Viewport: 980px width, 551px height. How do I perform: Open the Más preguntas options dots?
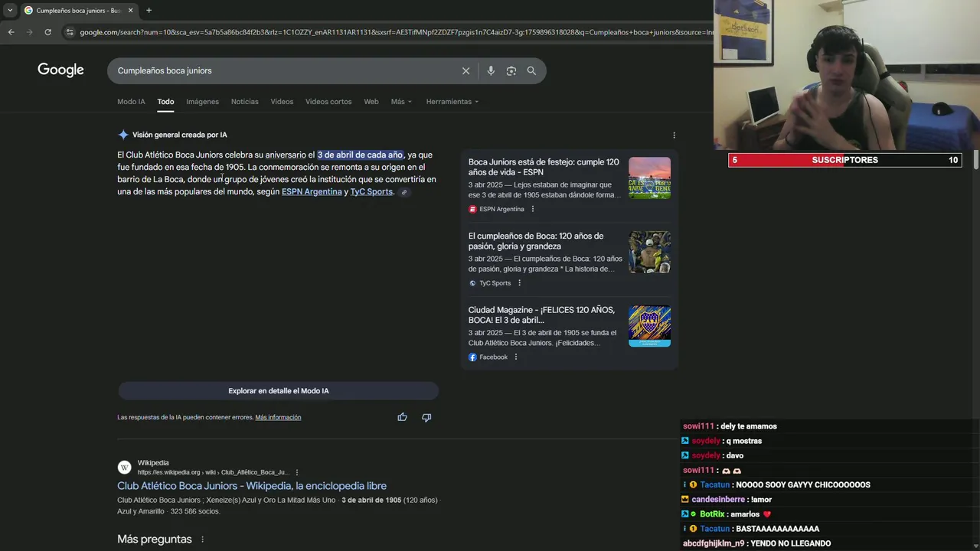(x=203, y=540)
